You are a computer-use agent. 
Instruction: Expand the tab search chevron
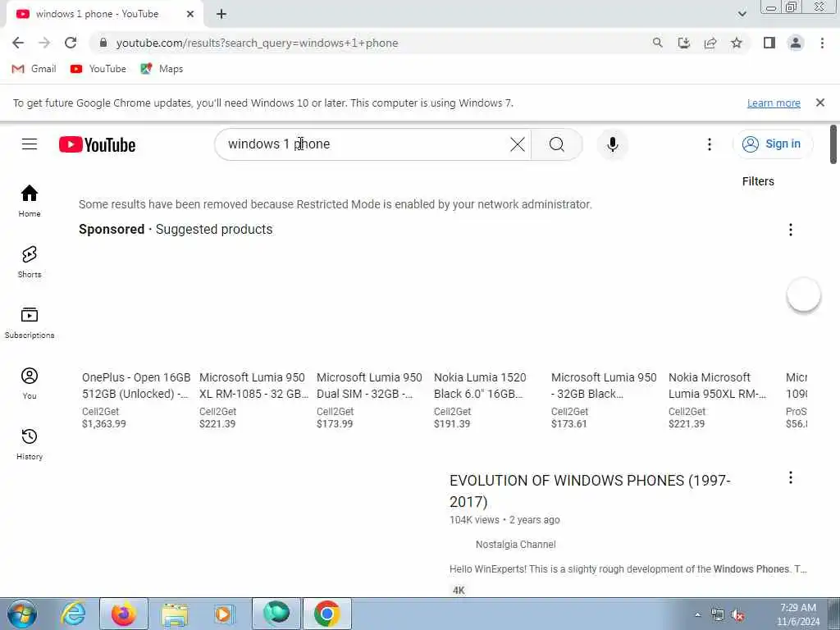pyautogui.click(x=742, y=14)
